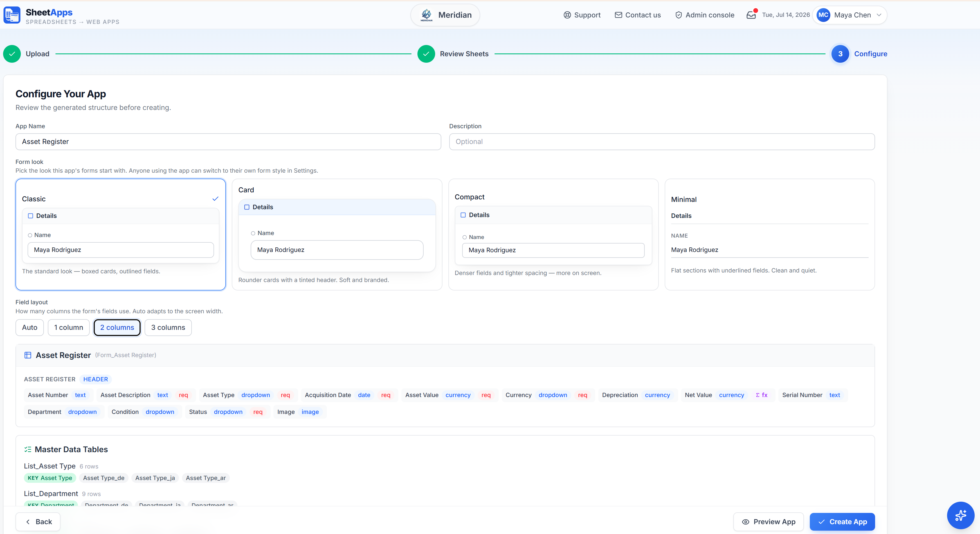The width and height of the screenshot is (980, 534).
Task: Click the Create App button
Action: click(842, 521)
